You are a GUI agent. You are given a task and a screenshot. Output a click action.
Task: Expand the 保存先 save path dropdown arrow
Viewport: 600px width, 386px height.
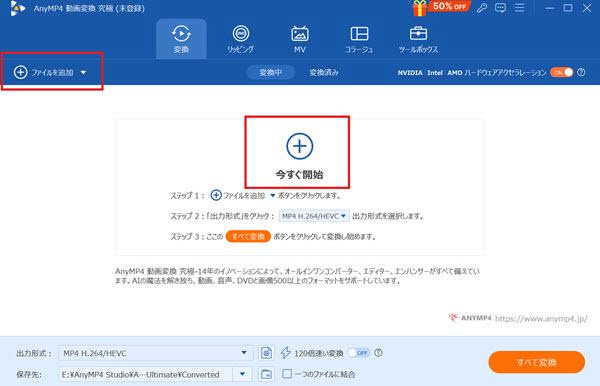click(x=242, y=374)
